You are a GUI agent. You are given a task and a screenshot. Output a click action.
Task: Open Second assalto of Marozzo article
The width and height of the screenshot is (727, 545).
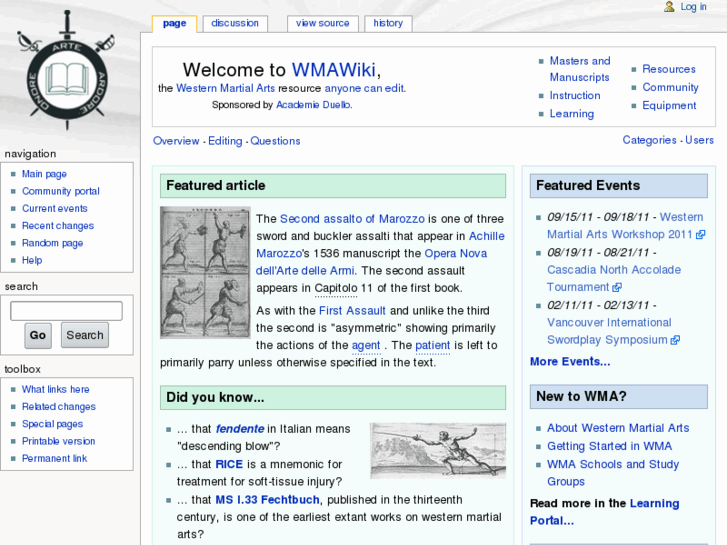352,219
